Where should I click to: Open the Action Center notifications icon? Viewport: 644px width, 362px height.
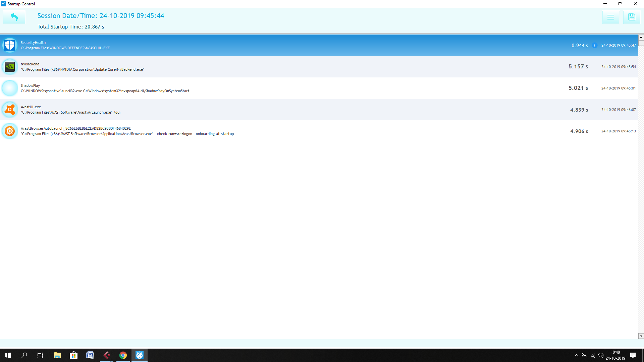[x=633, y=355]
